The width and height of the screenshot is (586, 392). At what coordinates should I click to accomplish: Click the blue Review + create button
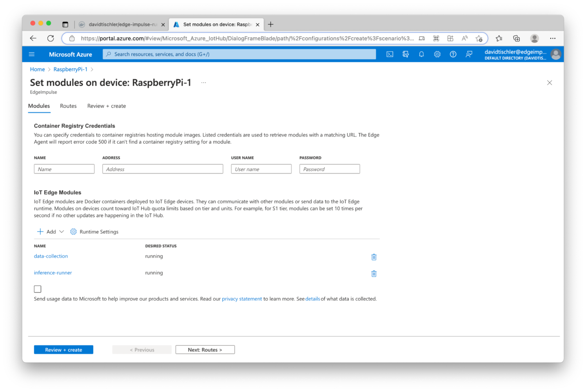click(x=63, y=350)
